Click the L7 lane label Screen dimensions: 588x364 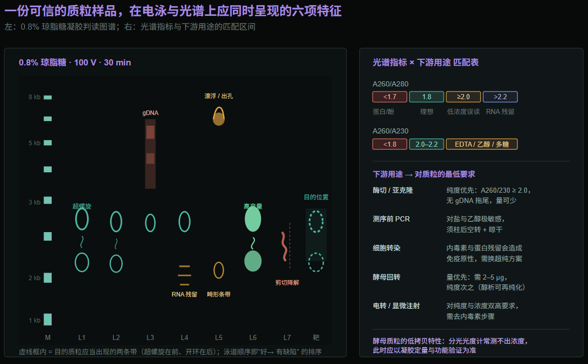(x=287, y=337)
